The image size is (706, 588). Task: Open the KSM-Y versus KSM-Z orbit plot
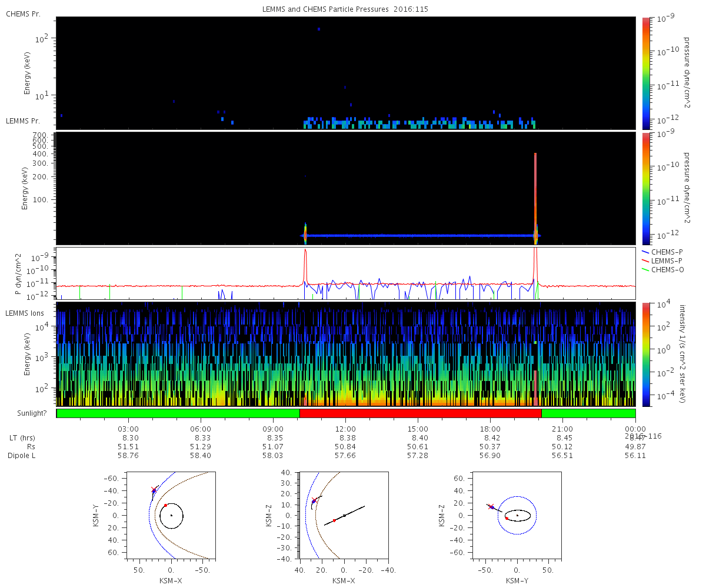pos(517,514)
